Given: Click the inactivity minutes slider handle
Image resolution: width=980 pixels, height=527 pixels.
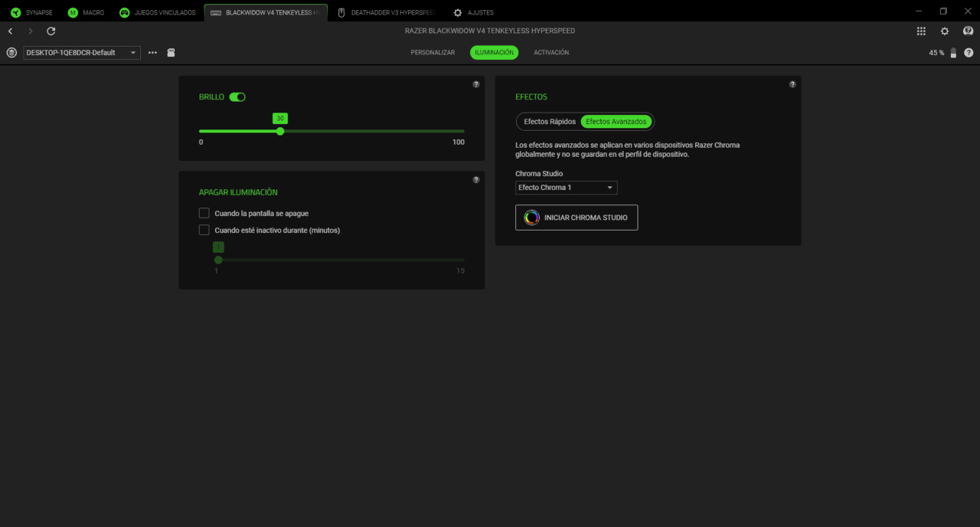Looking at the screenshot, I should tap(218, 260).
